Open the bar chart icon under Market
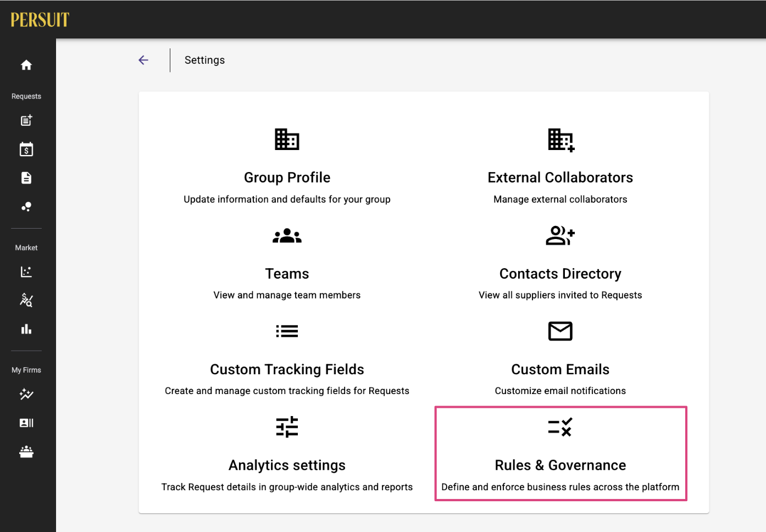The image size is (766, 532). click(26, 329)
